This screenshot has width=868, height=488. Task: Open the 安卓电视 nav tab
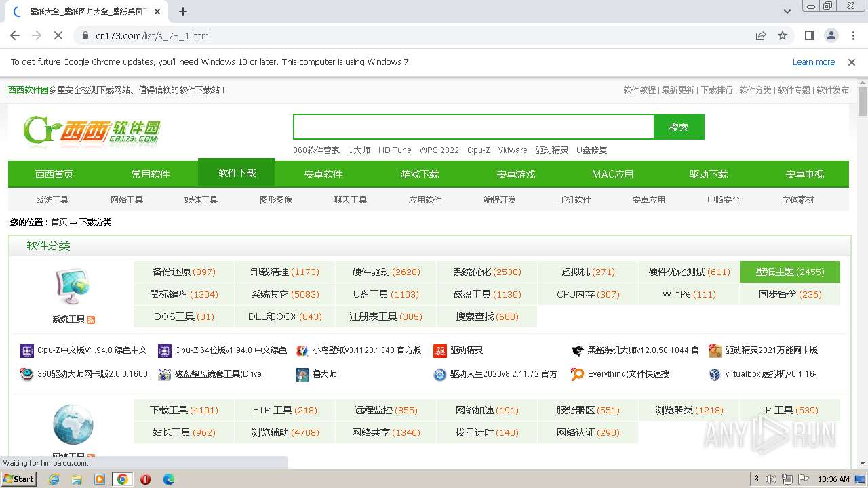[x=805, y=174]
